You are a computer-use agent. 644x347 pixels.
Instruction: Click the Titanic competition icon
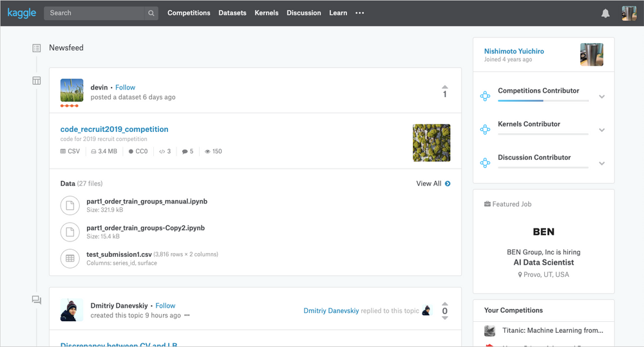pyautogui.click(x=489, y=330)
